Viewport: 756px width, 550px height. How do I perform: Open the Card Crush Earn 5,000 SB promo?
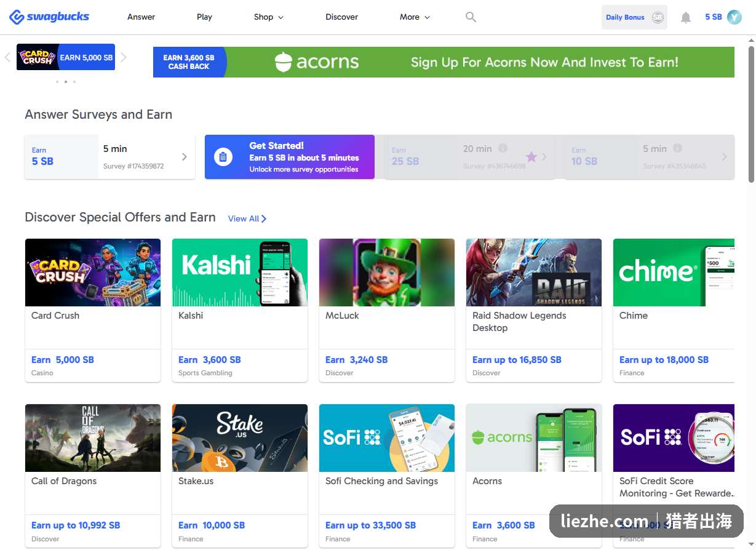66,57
